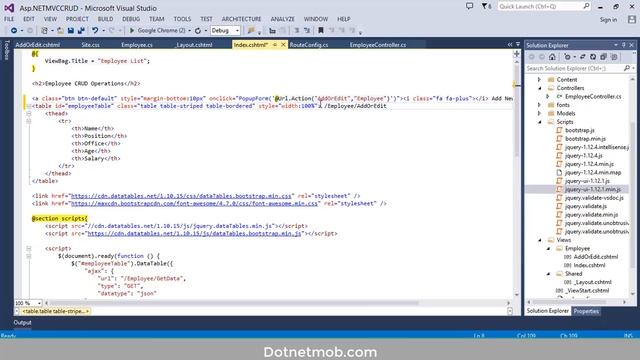Image resolution: width=640 pixels, height=360 pixels.
Task: Start debugging with green play arrow
Action: (x=131, y=31)
